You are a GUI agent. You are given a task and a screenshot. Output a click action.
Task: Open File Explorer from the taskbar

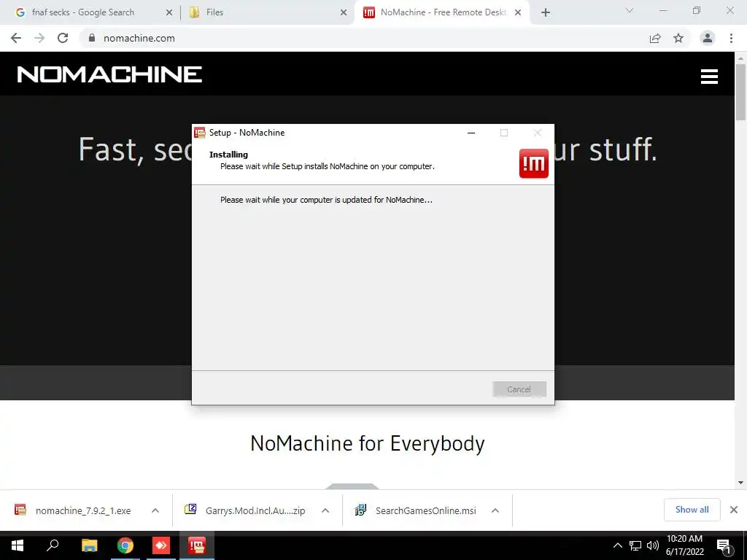click(x=89, y=545)
